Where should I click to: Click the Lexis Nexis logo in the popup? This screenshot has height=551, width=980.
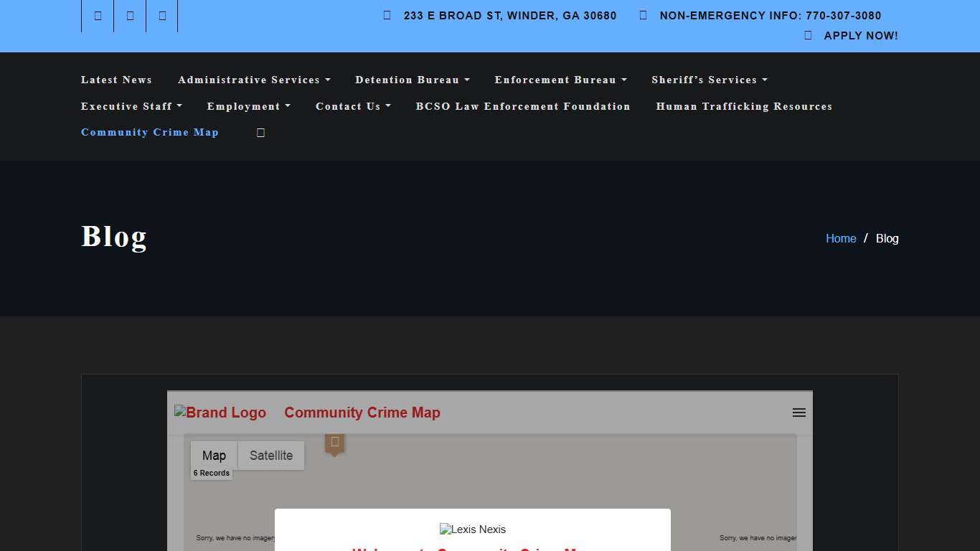tap(472, 529)
